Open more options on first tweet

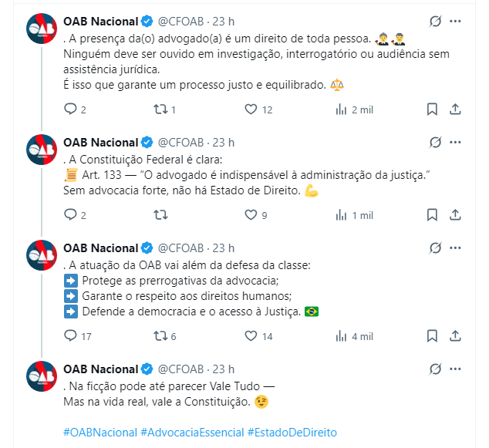coord(456,21)
